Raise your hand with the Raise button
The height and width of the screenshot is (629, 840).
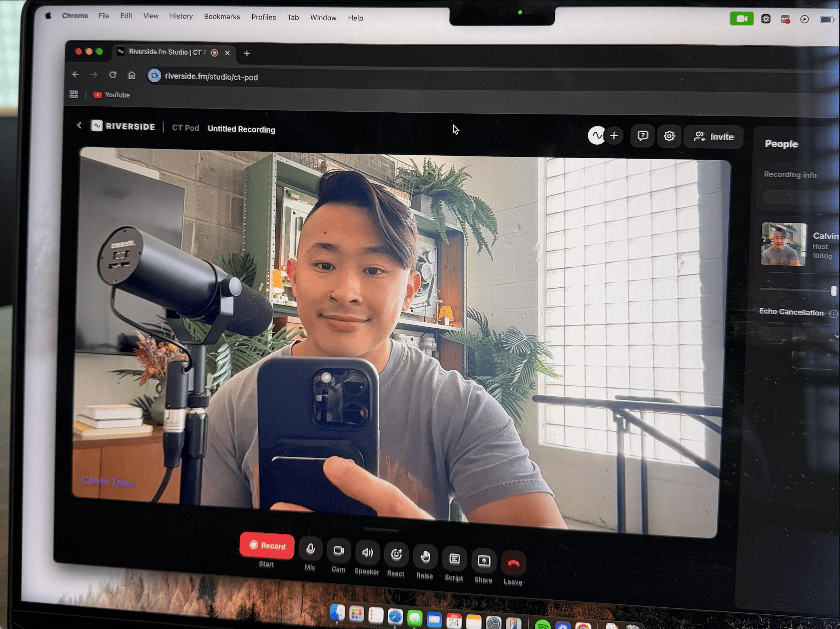pos(425,557)
